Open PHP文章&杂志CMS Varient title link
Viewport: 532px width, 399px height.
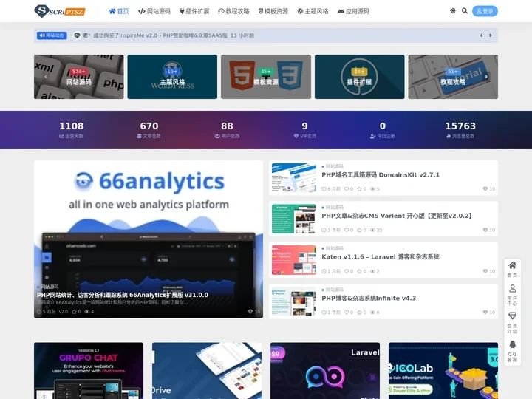pyautogui.click(x=397, y=216)
